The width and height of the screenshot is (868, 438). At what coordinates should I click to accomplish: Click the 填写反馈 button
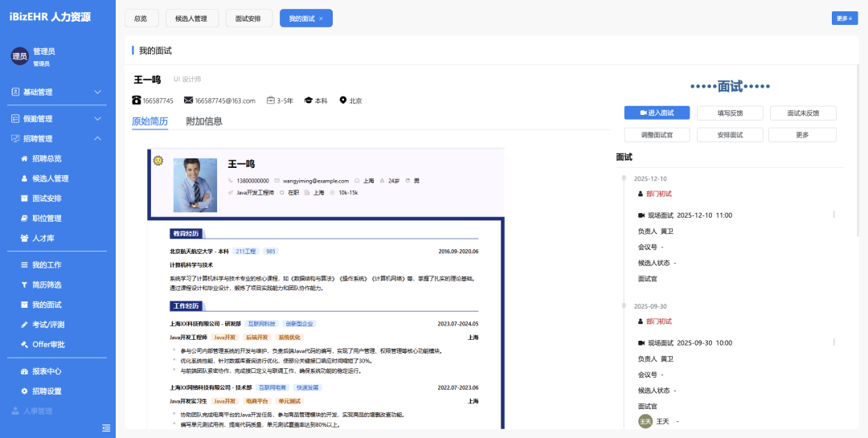pyautogui.click(x=730, y=113)
